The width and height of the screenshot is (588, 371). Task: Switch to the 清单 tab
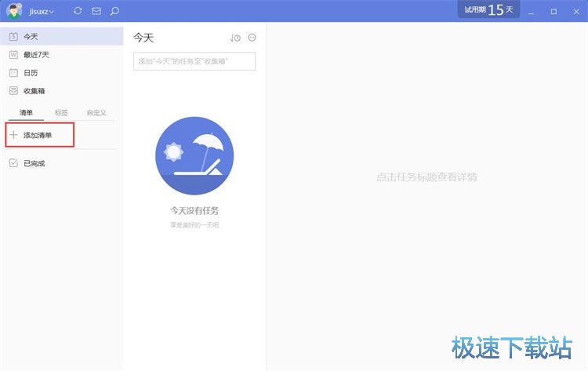tap(26, 112)
